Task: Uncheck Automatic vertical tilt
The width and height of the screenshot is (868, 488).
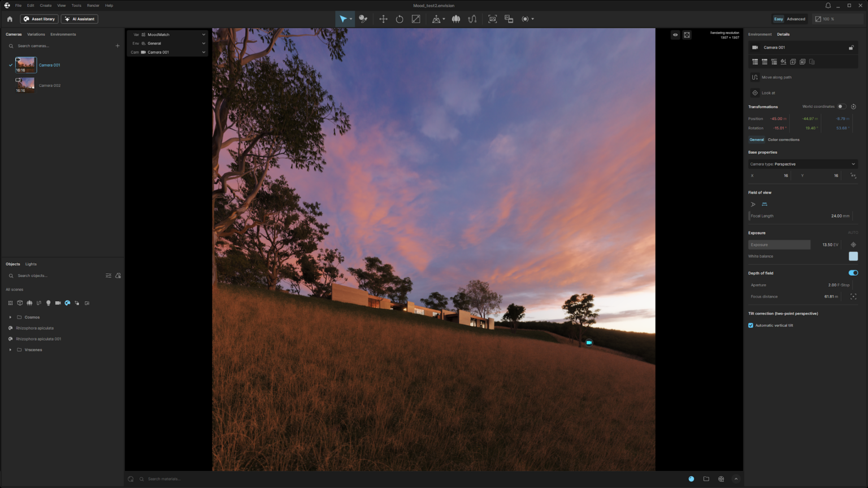Action: pos(750,325)
